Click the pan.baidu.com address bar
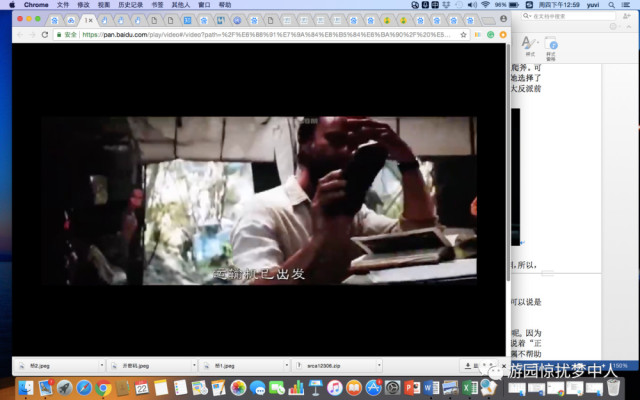 tap(261, 35)
